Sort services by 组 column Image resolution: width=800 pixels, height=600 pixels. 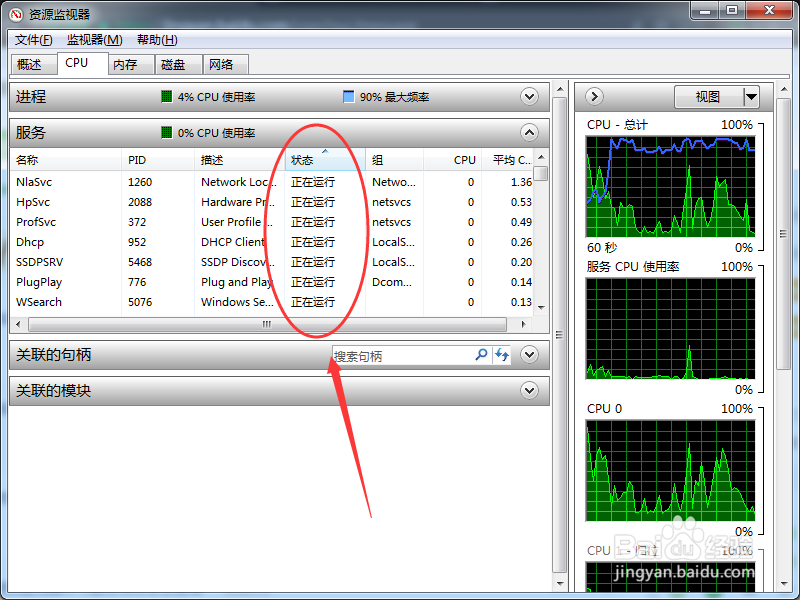394,160
